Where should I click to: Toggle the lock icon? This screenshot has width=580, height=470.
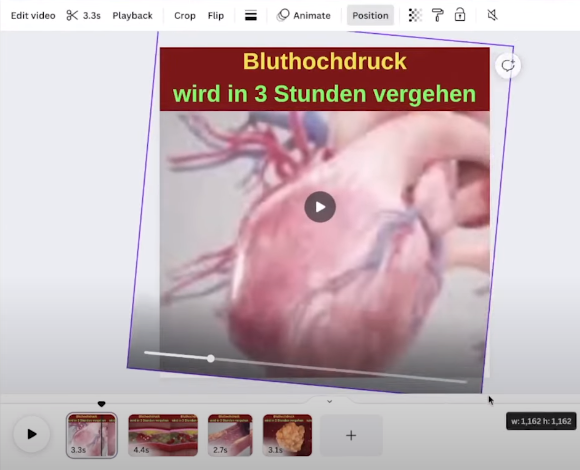point(460,15)
